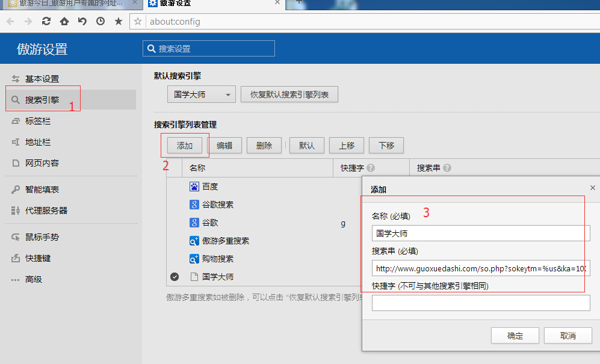600x364 pixels.
Task: Click the default checkmark beside 国学大师
Action: (x=175, y=277)
